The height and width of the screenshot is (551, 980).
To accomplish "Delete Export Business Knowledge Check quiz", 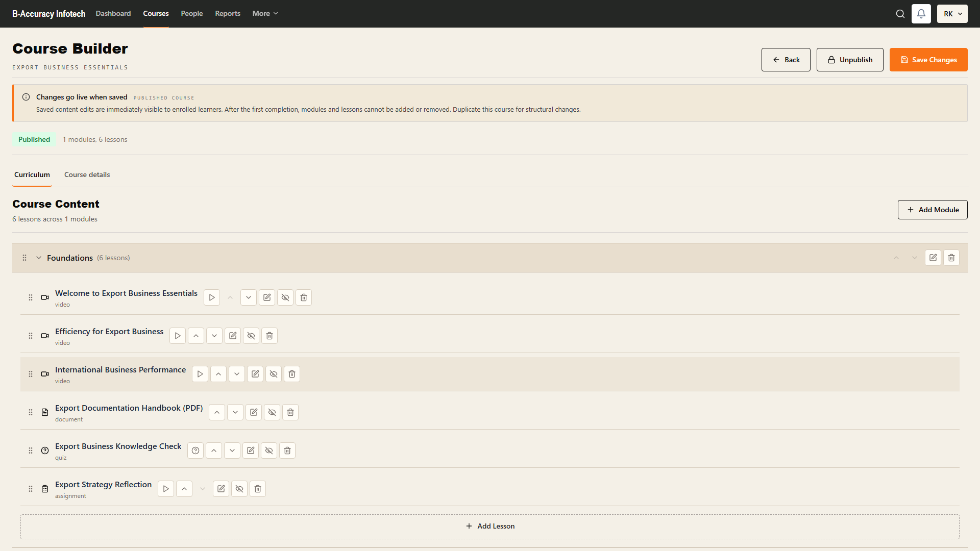I will point(287,450).
